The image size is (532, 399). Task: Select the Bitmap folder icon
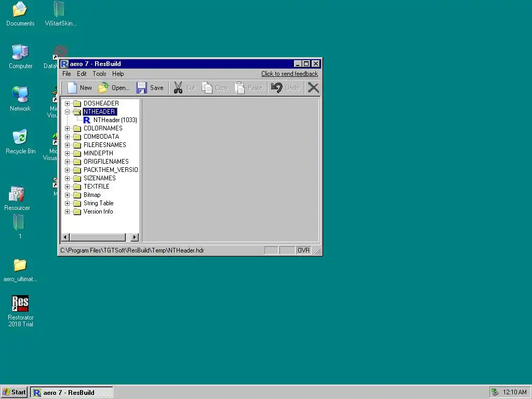point(77,195)
